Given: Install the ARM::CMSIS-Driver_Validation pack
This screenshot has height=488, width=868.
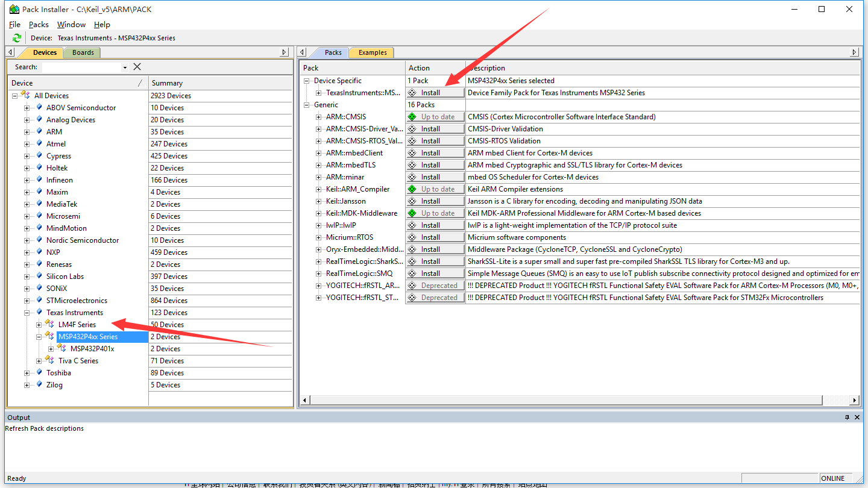Looking at the screenshot, I should click(x=435, y=129).
